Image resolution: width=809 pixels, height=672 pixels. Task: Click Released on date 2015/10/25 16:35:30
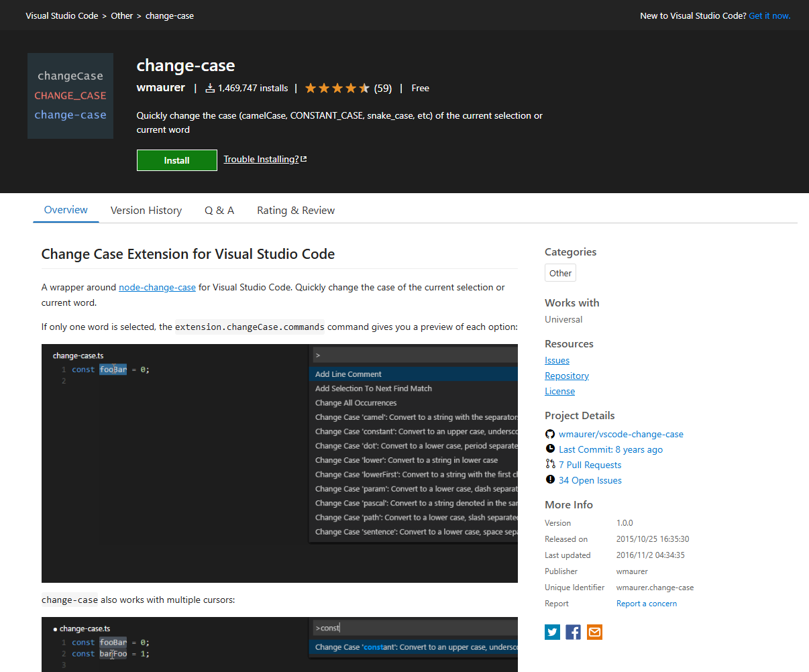click(x=653, y=539)
